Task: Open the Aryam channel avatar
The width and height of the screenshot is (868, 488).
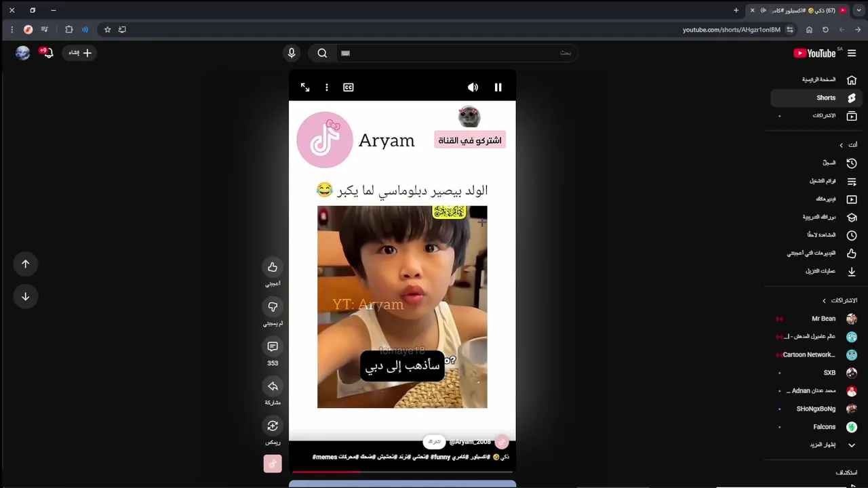Action: pyautogui.click(x=502, y=442)
